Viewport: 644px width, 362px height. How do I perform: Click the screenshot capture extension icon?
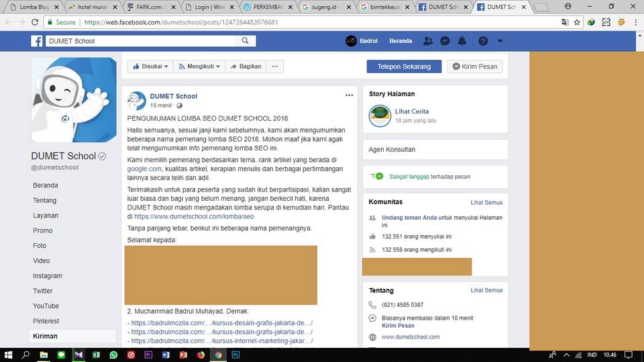pos(606,22)
